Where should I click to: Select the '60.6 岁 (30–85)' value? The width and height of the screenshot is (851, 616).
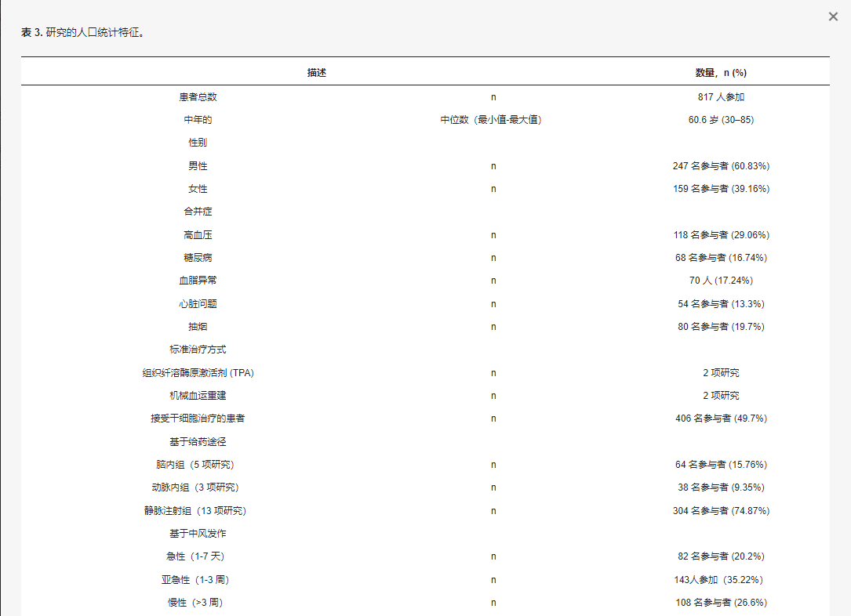coord(720,120)
